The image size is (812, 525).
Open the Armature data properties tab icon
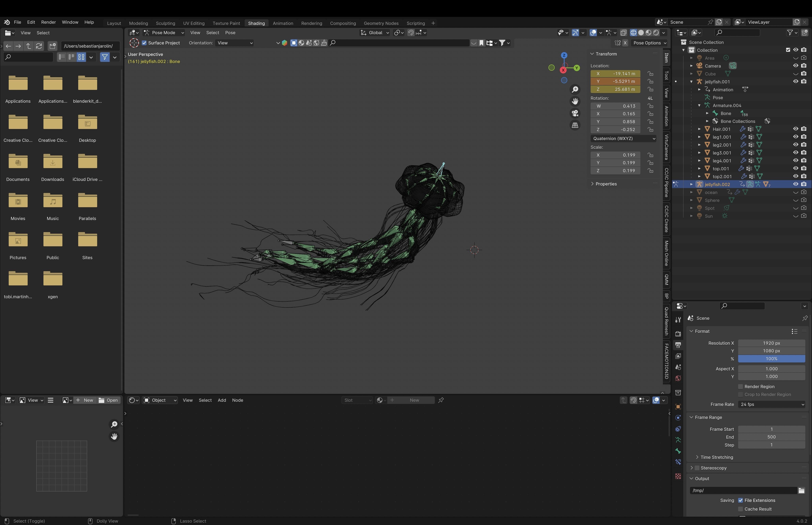(678, 440)
